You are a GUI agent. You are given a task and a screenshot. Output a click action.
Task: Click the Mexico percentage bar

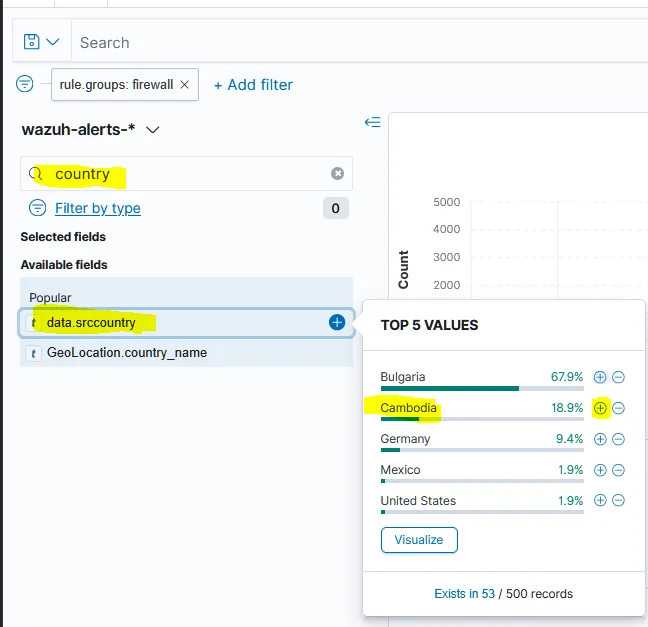[x=482, y=481]
